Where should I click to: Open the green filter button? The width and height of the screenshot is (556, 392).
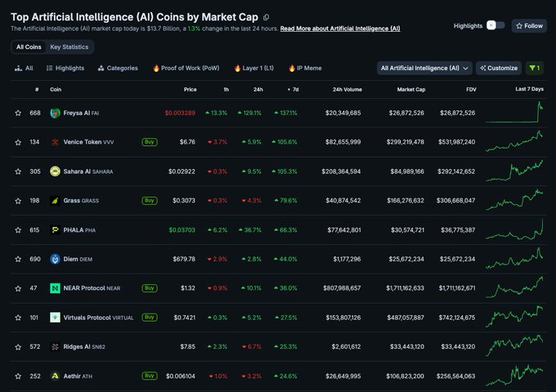click(x=535, y=68)
